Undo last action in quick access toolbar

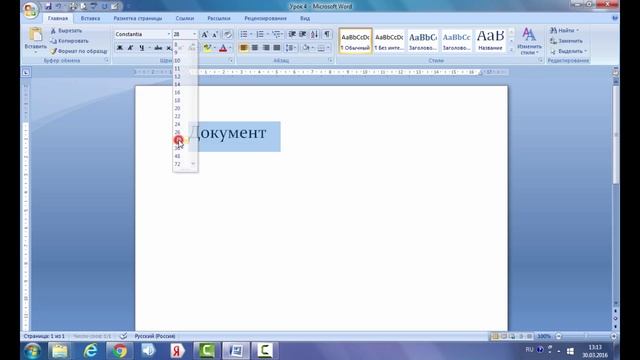point(58,6)
